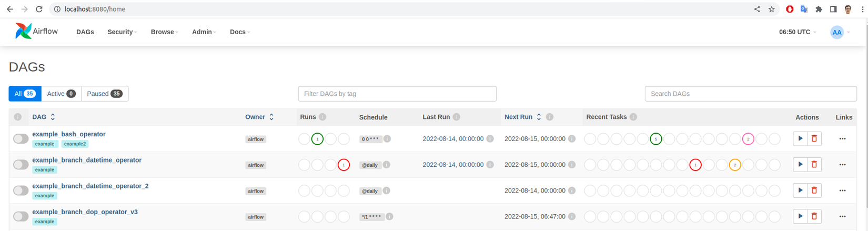
Task: Show only Paused DAGs tab
Action: 105,94
